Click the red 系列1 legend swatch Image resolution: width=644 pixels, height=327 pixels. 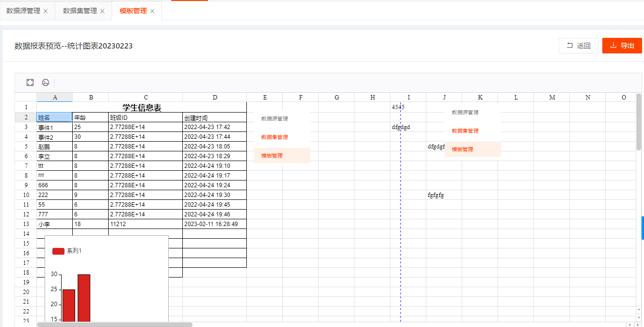58,251
